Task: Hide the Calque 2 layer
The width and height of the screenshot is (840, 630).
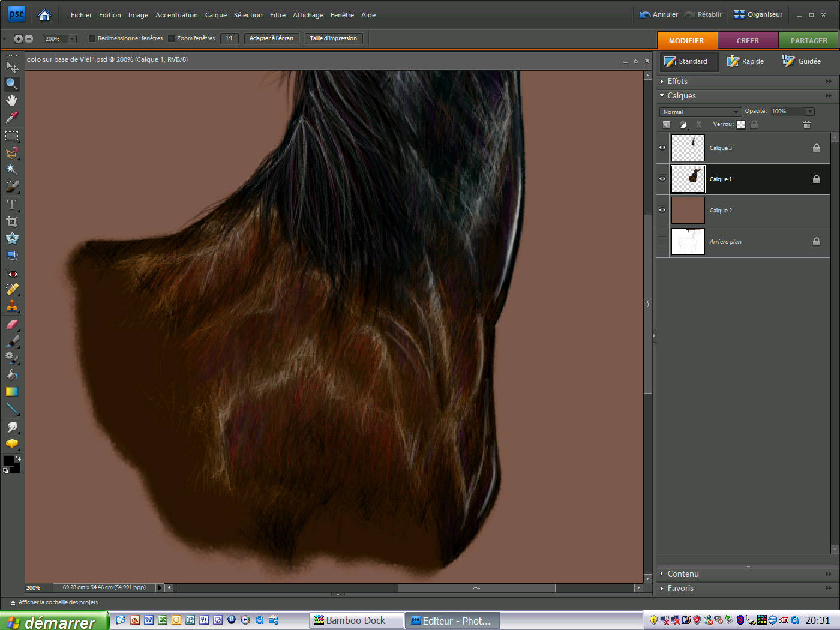Action: tap(662, 210)
